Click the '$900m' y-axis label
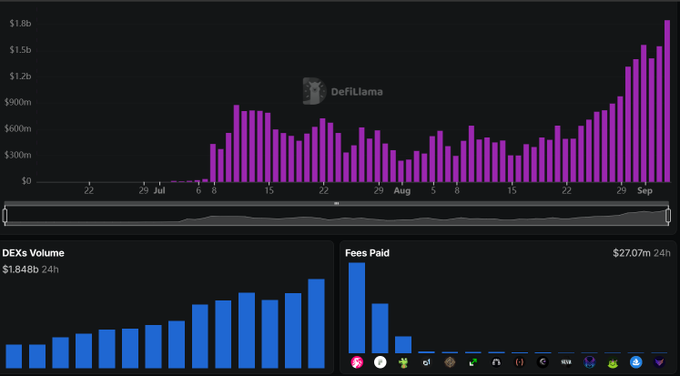This screenshot has width=680, height=376. 18,103
